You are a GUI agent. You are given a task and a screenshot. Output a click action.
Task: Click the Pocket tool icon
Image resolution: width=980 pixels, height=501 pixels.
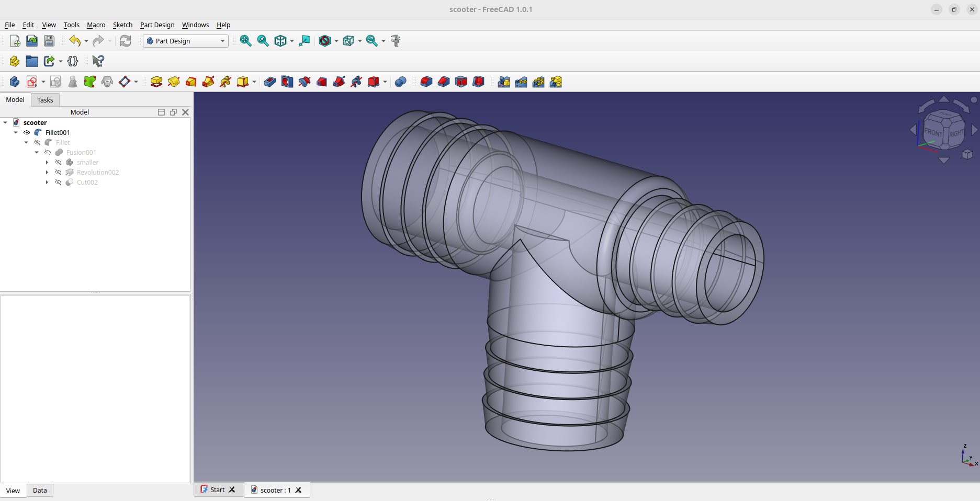(x=270, y=82)
